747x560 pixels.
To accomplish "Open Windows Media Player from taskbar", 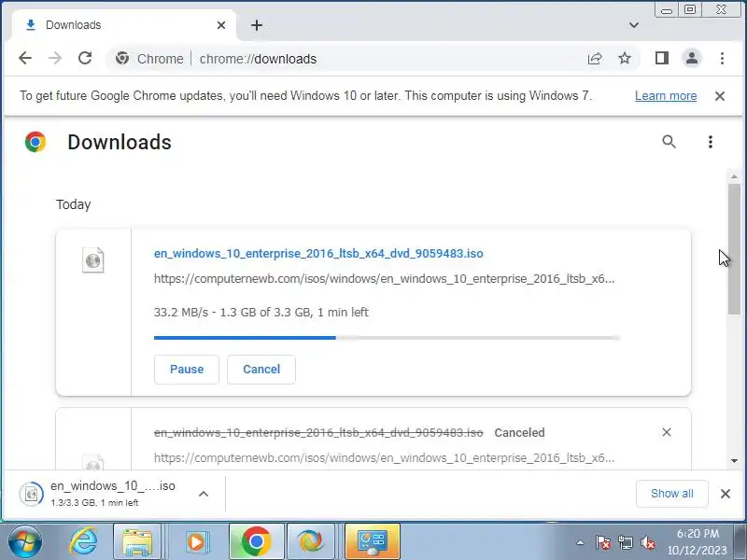I will (x=196, y=542).
